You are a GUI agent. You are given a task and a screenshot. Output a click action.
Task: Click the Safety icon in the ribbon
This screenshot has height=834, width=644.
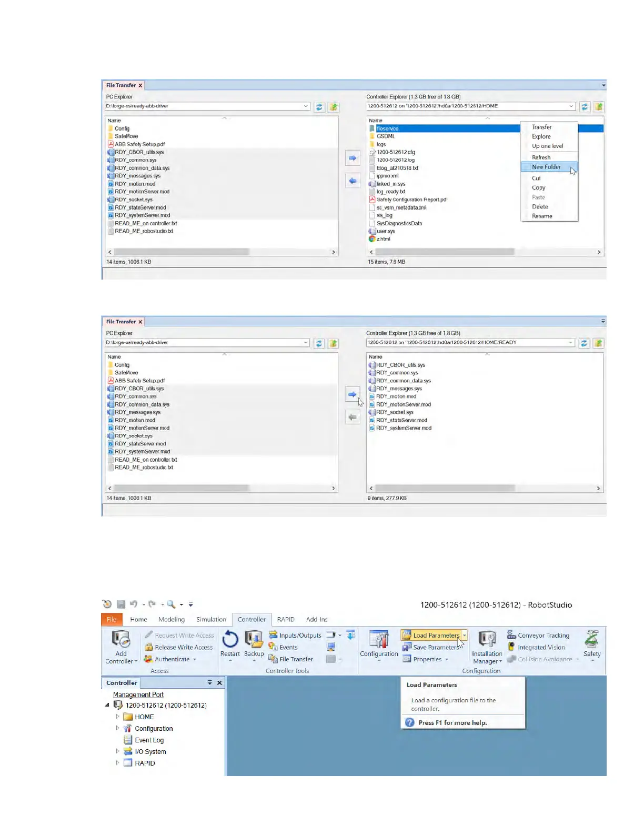[592, 639]
